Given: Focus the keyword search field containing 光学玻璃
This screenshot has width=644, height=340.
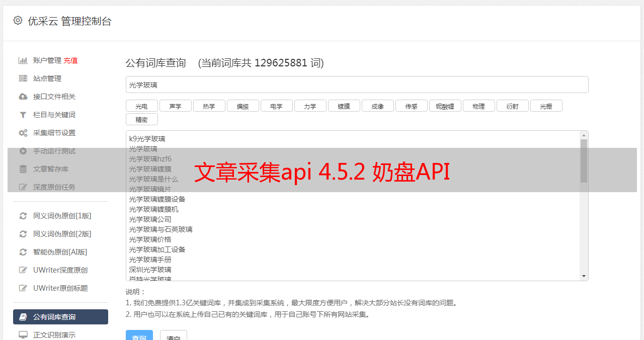Looking at the screenshot, I should coord(357,84).
